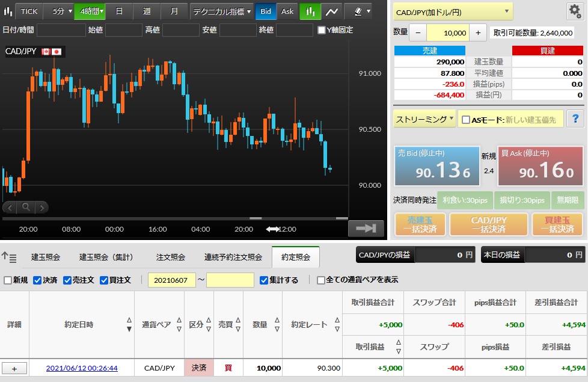Screen dimensions: 588x382
Task: Sort by 区分 column arrows
Action: tap(209, 325)
